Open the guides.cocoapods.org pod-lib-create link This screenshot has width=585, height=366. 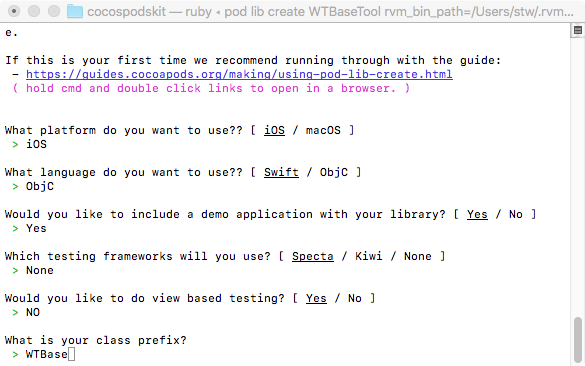239,74
